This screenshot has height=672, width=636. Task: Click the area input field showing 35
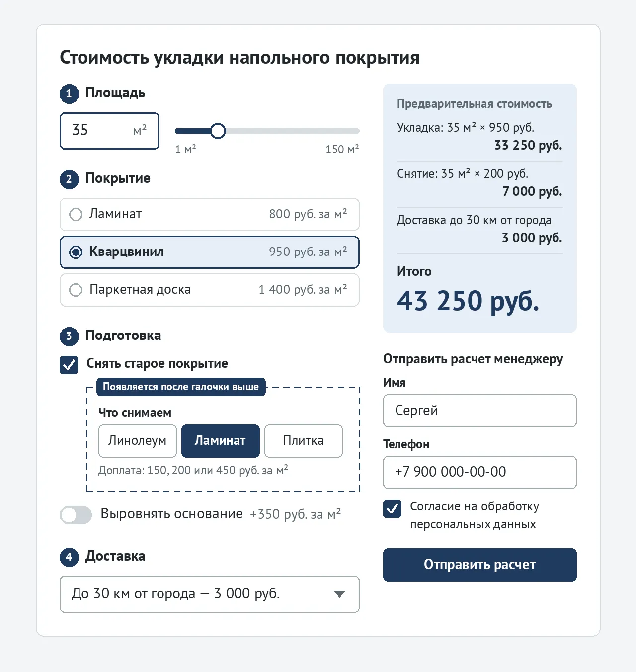pyautogui.click(x=109, y=131)
